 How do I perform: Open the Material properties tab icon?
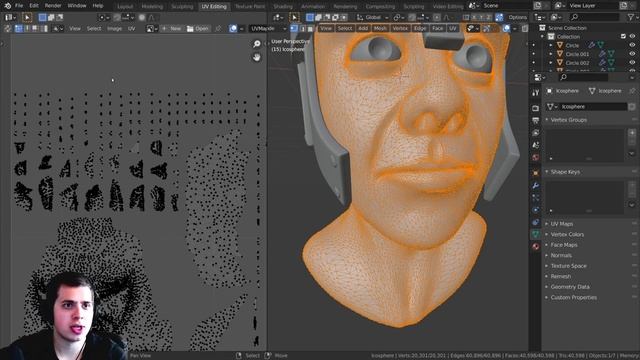[536, 247]
